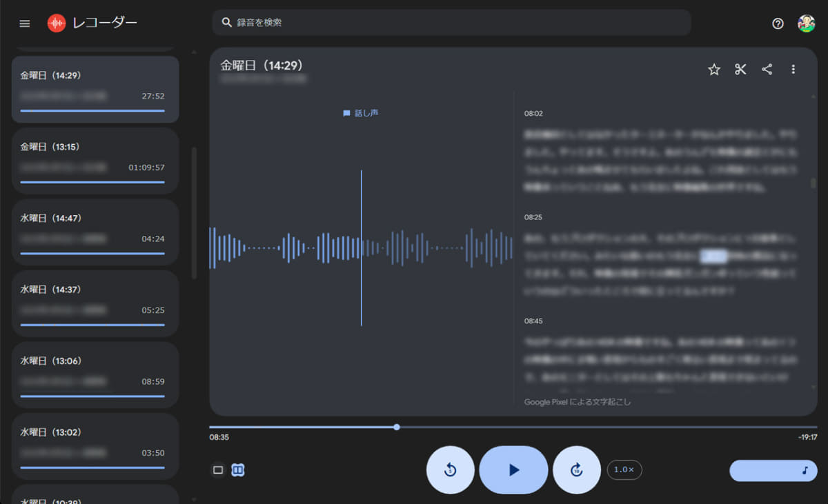Click the elapsed time 08:35
This screenshot has height=504, width=828.
(219, 437)
